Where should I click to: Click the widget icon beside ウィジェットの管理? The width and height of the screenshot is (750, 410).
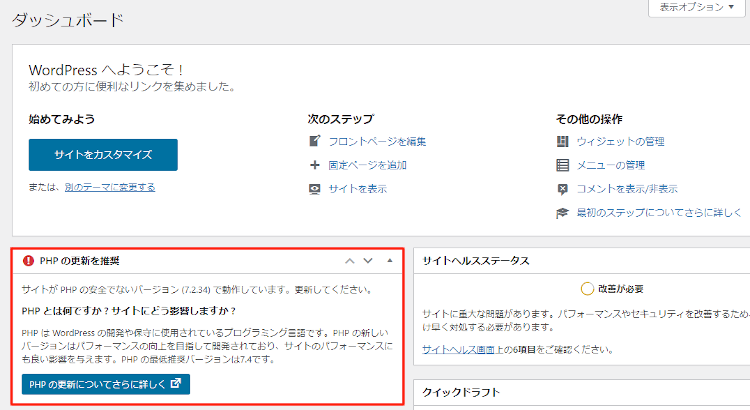[x=562, y=141]
